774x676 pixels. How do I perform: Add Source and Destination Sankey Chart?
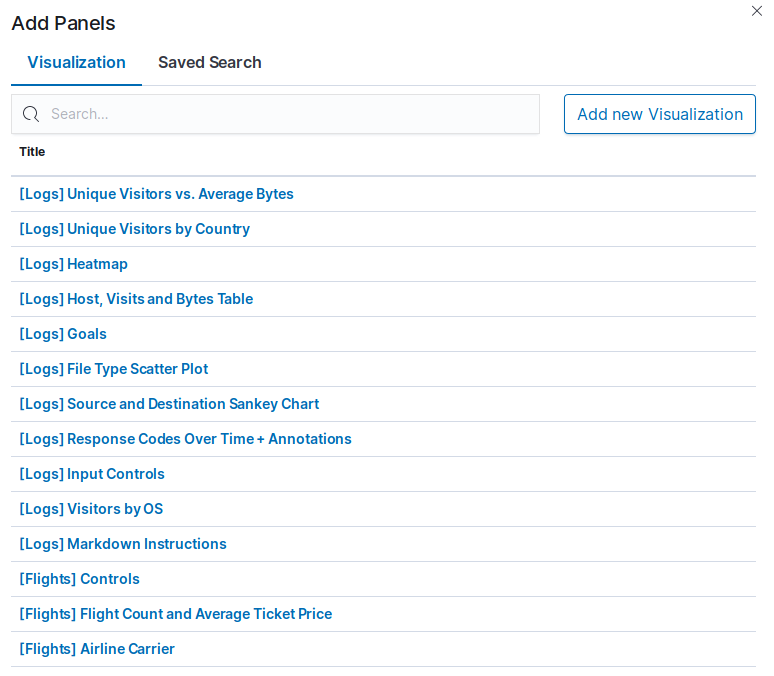tap(169, 404)
